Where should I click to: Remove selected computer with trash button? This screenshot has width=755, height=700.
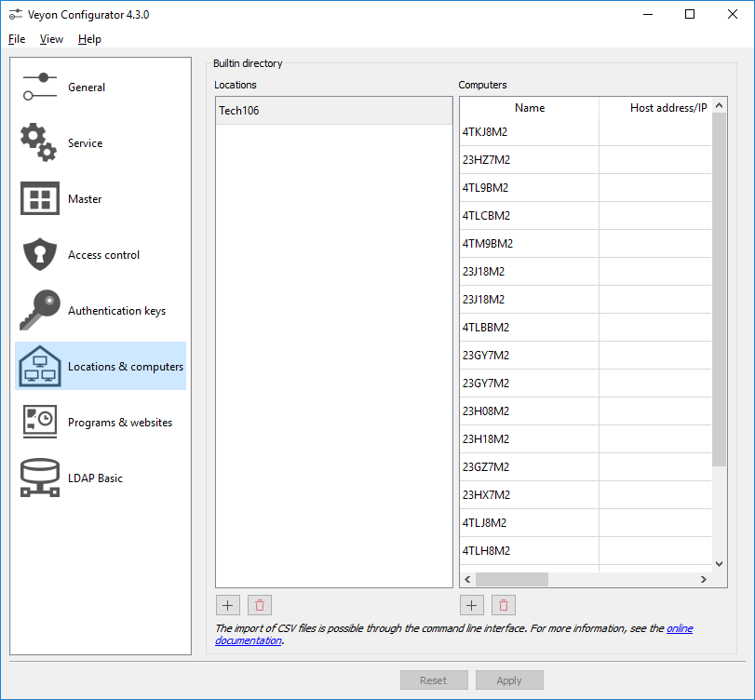(x=504, y=605)
